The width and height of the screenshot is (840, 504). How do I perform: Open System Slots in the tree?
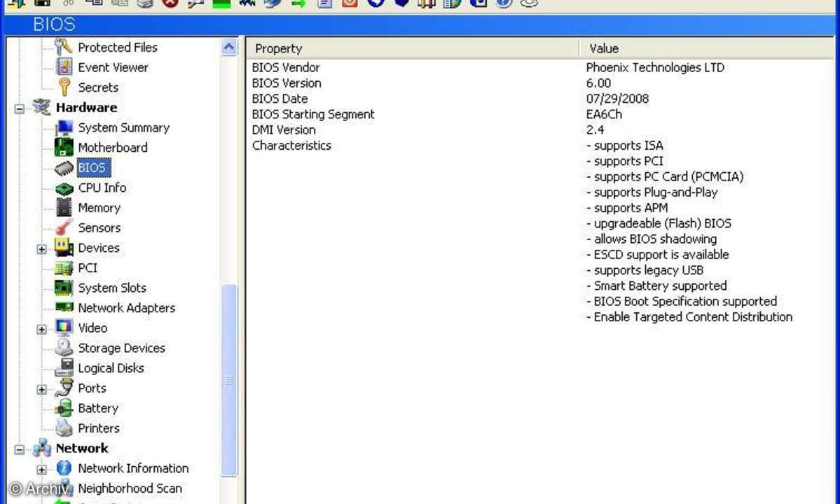pos(112,288)
